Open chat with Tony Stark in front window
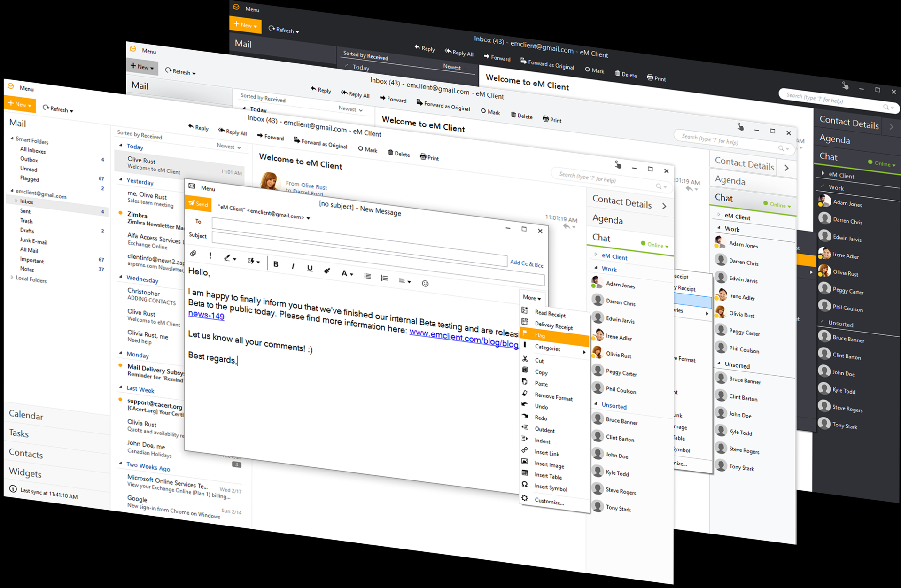 [x=618, y=508]
